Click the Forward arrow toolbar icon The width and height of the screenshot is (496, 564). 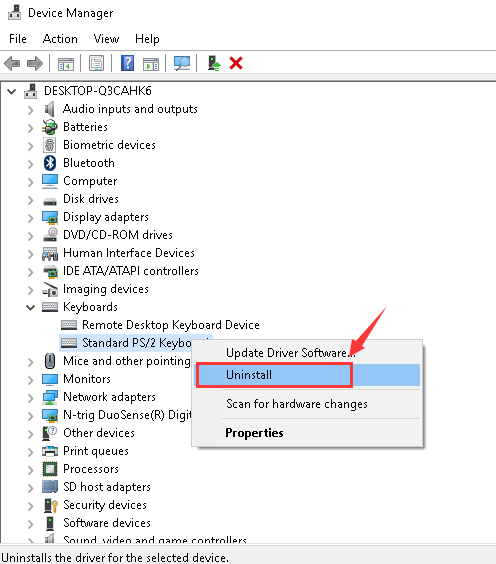pyautogui.click(x=35, y=64)
